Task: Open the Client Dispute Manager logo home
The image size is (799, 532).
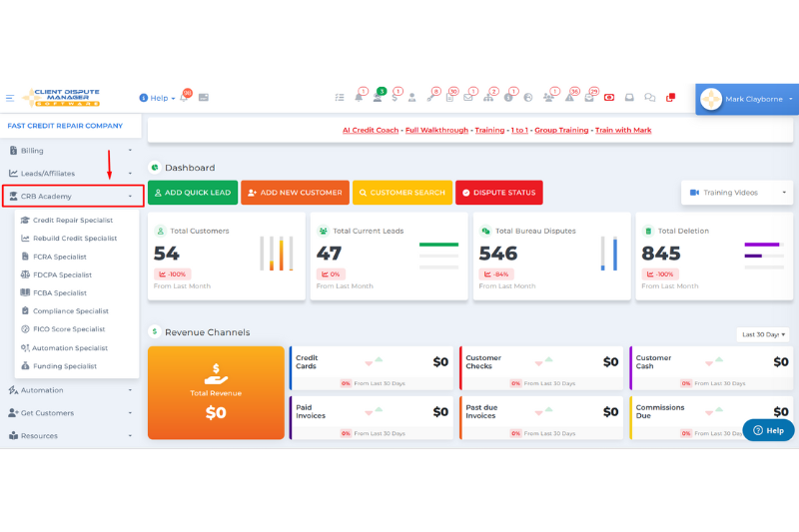Action: [62, 98]
